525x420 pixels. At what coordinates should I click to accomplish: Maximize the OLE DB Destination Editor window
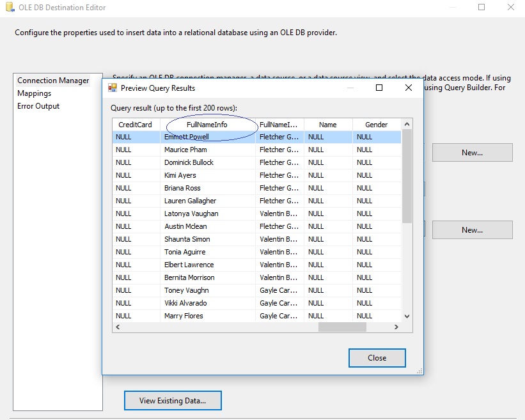482,7
